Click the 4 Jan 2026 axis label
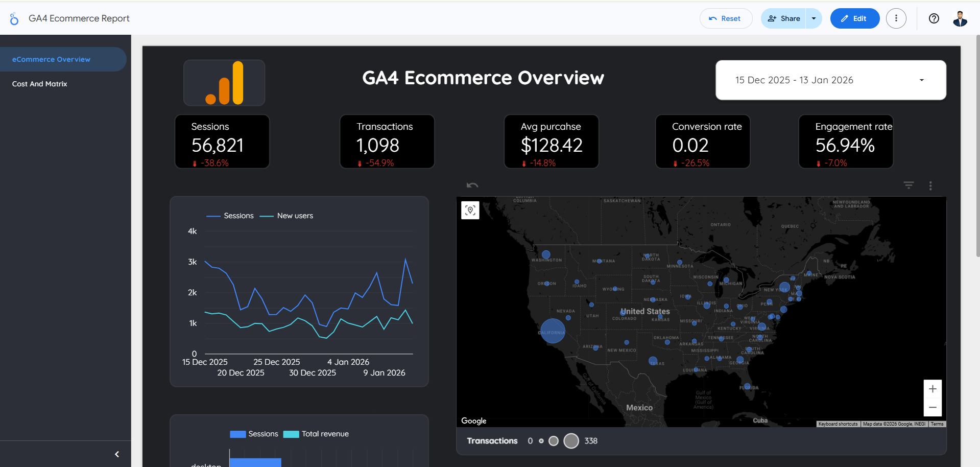Screen dimensions: 980x467 (348, 362)
